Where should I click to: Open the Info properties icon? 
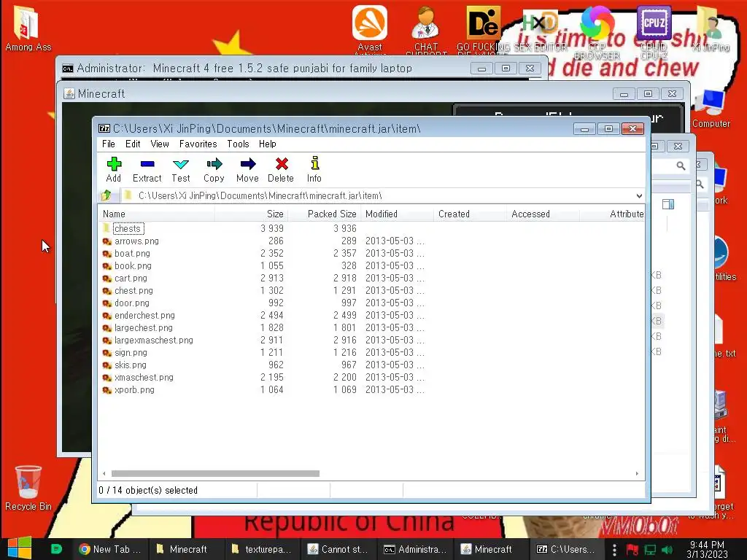point(314,169)
